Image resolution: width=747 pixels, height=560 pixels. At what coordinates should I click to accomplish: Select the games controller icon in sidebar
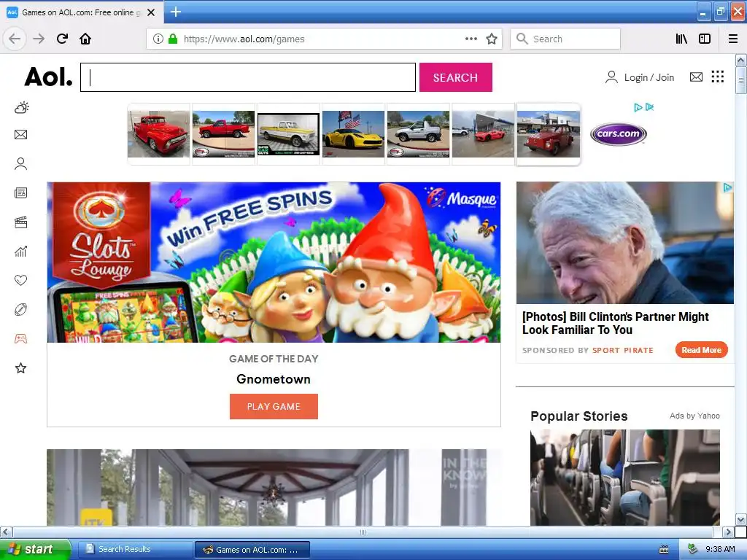[x=21, y=339]
